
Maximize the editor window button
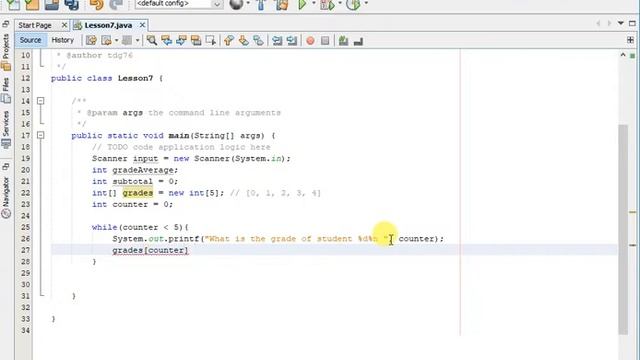coord(632,23)
